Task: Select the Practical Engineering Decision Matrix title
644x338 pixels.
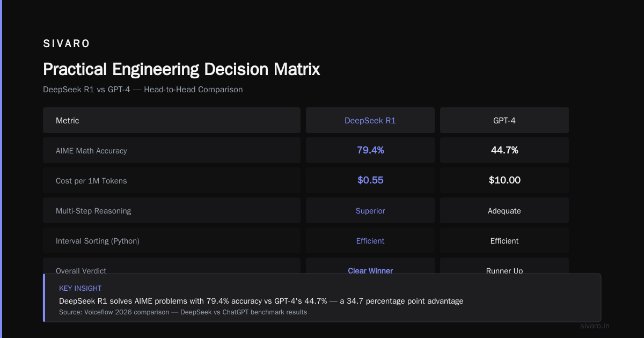Action: 181,69
